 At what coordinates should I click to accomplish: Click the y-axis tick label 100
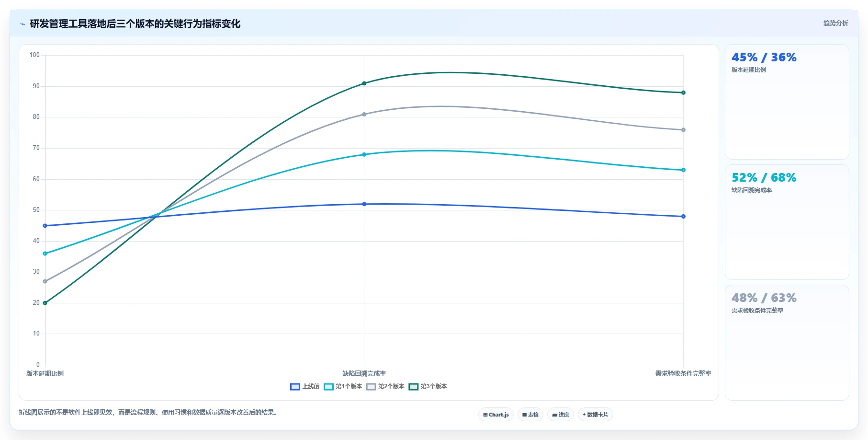[34, 55]
